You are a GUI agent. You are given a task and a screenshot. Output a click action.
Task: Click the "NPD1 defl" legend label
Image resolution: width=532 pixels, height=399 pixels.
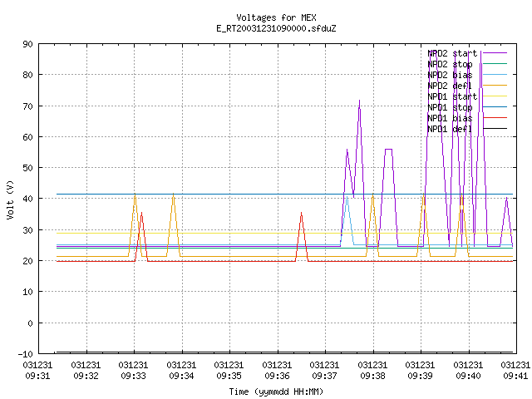[450, 129]
